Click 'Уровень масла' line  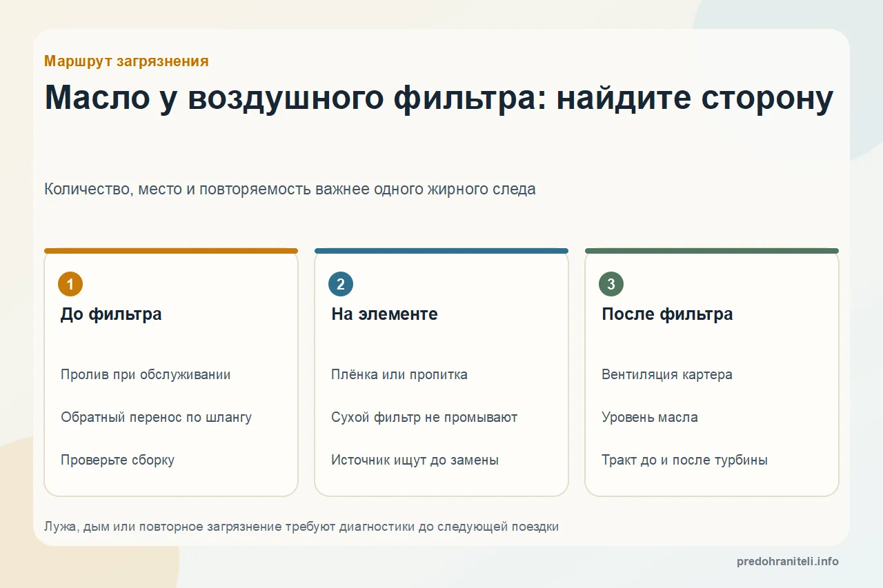[650, 418]
